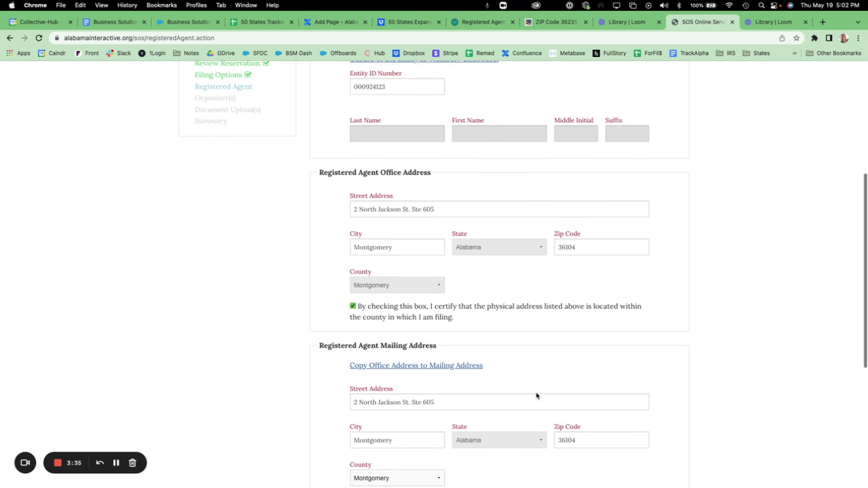Open the FullStory bookmark
This screenshot has height=488, width=868.
(609, 53)
